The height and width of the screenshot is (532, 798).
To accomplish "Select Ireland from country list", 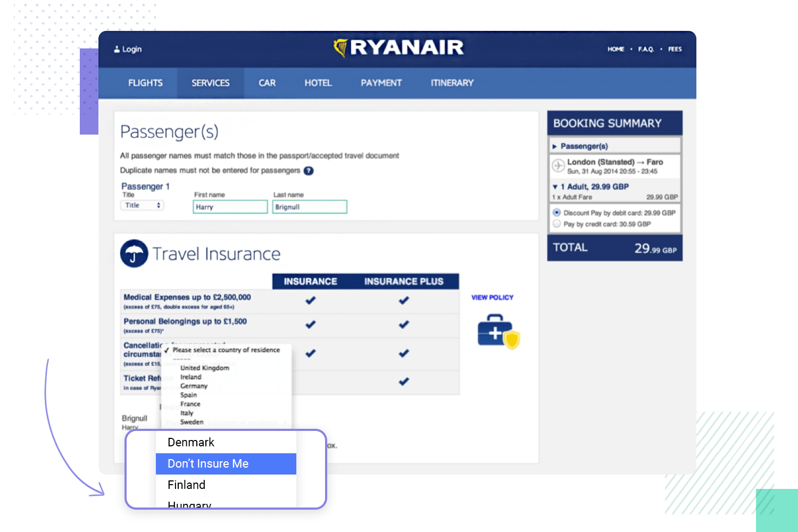I will point(191,377).
